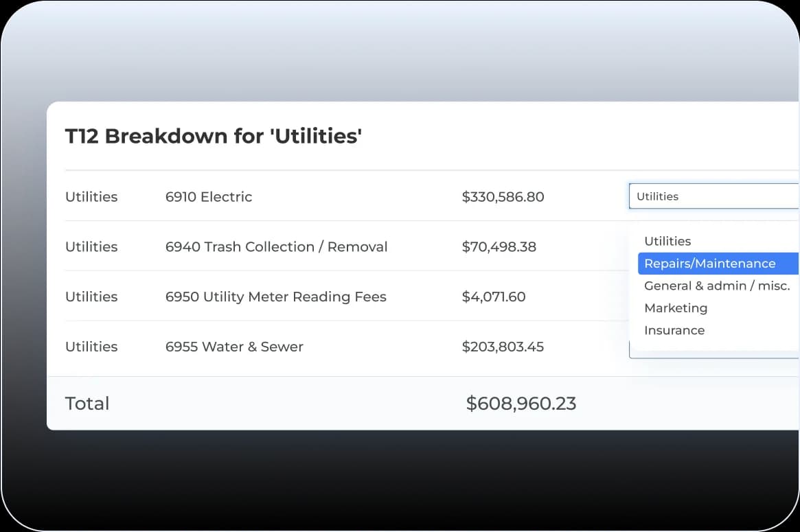The height and width of the screenshot is (532, 800).
Task: Click the $608,960.23 total amount
Action: [x=521, y=404]
